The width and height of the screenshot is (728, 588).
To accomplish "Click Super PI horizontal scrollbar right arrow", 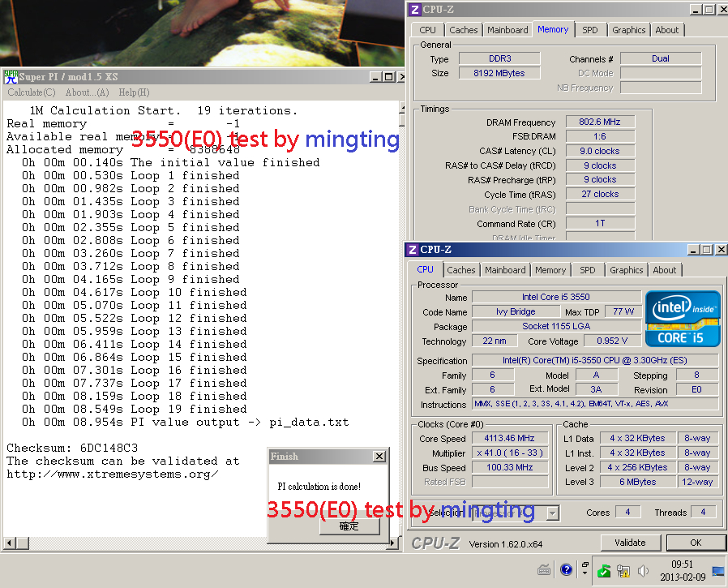I will pyautogui.click(x=393, y=543).
